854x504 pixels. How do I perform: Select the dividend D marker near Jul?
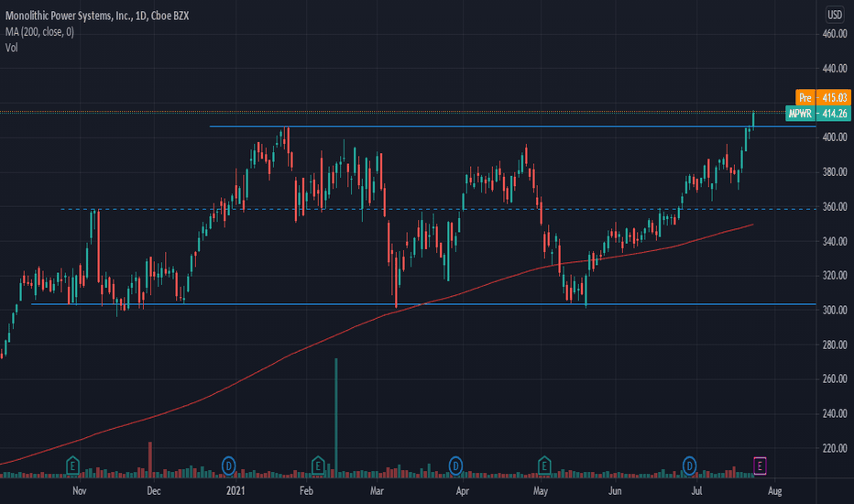coord(689,466)
